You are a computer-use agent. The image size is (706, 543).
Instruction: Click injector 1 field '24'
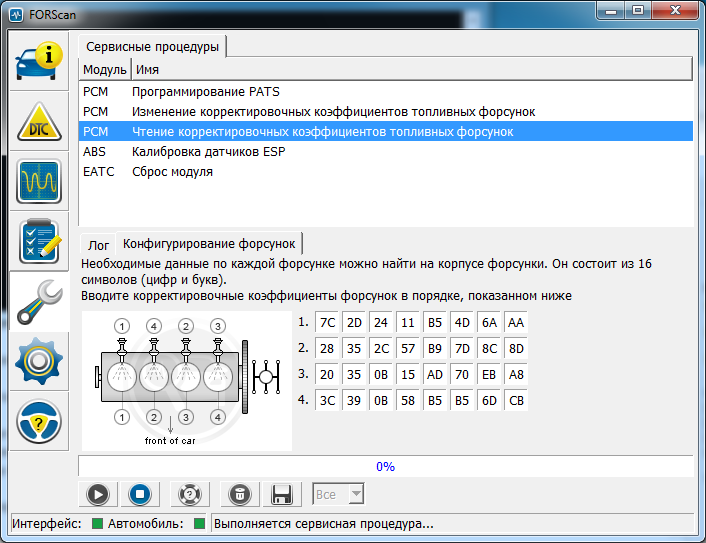tap(381, 322)
